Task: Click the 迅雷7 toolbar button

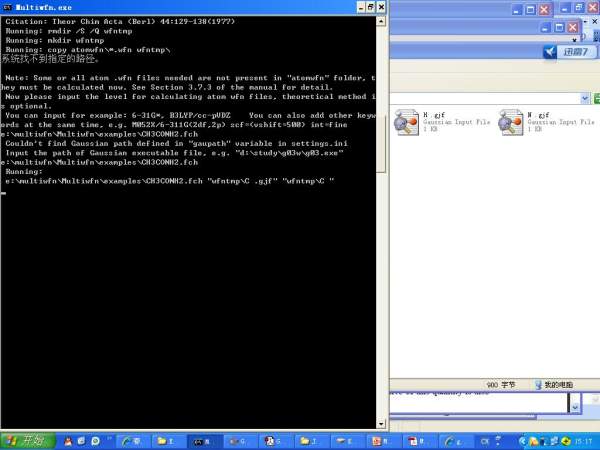Action: click(575, 52)
